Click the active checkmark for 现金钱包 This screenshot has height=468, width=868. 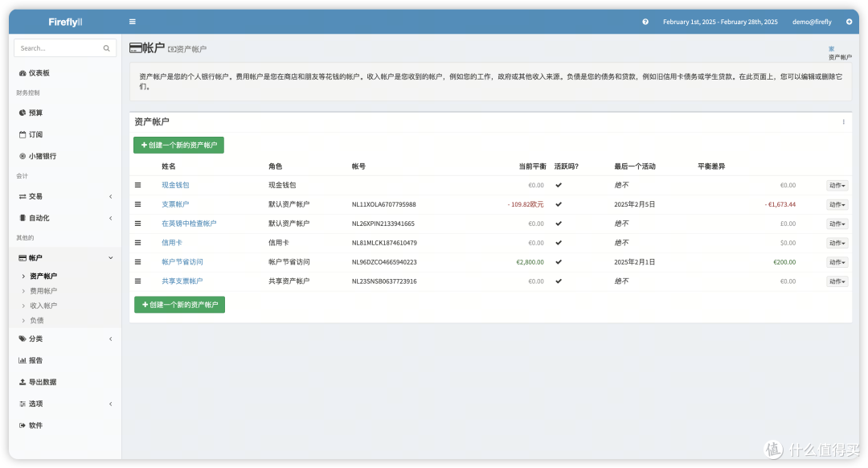point(559,185)
